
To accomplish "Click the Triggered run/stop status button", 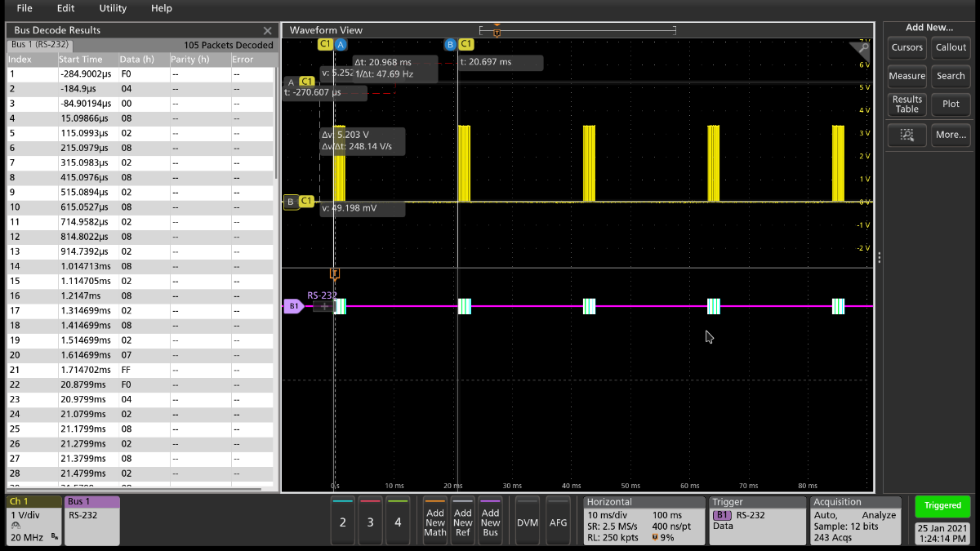I will pyautogui.click(x=942, y=505).
